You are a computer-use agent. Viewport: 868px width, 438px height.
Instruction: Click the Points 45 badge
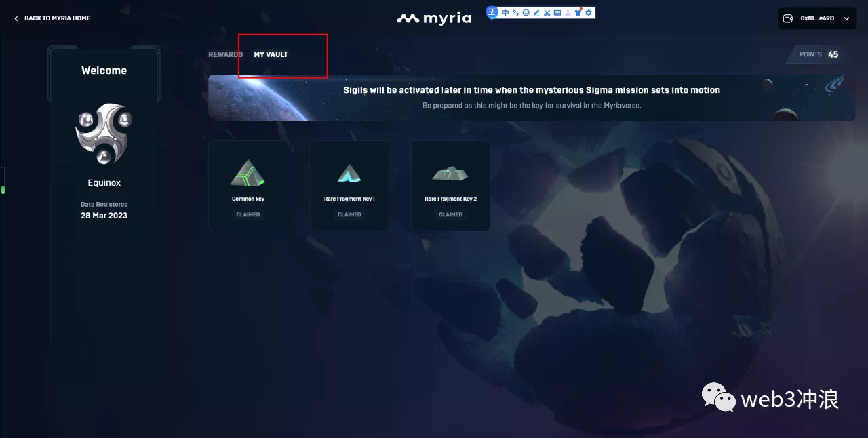(816, 54)
